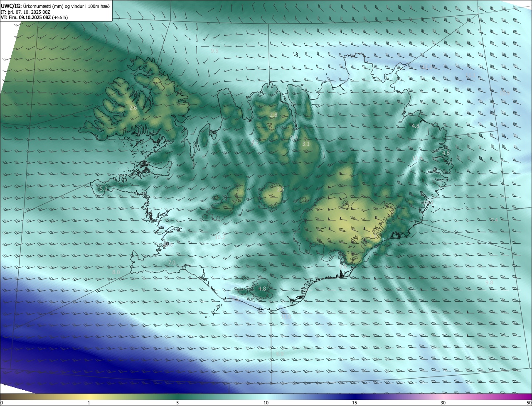Click the 7.4 value off the east coast
This screenshot has height=406, width=532.
pyautogui.click(x=493, y=220)
